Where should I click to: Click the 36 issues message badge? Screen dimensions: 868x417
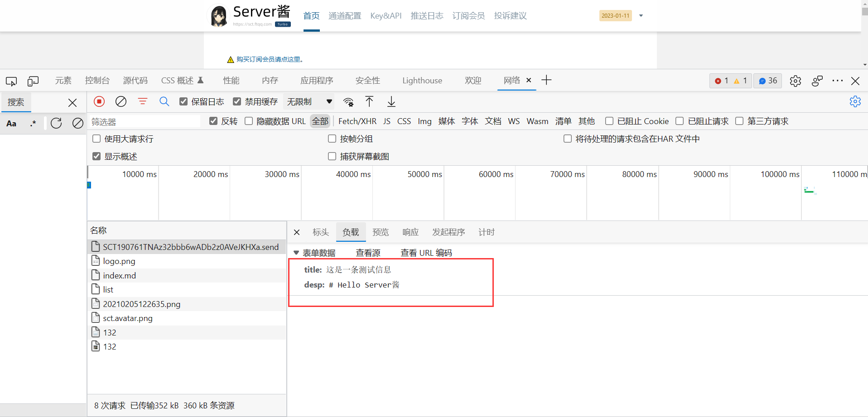(x=768, y=81)
